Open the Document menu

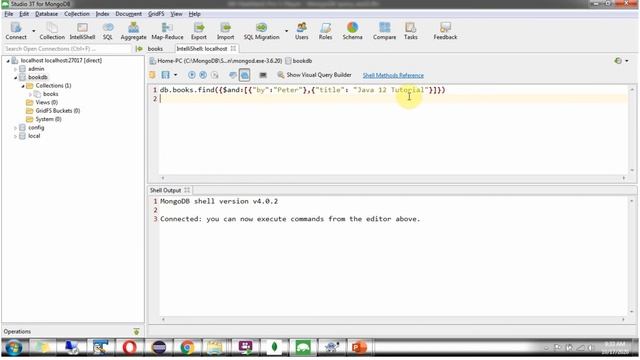click(129, 14)
